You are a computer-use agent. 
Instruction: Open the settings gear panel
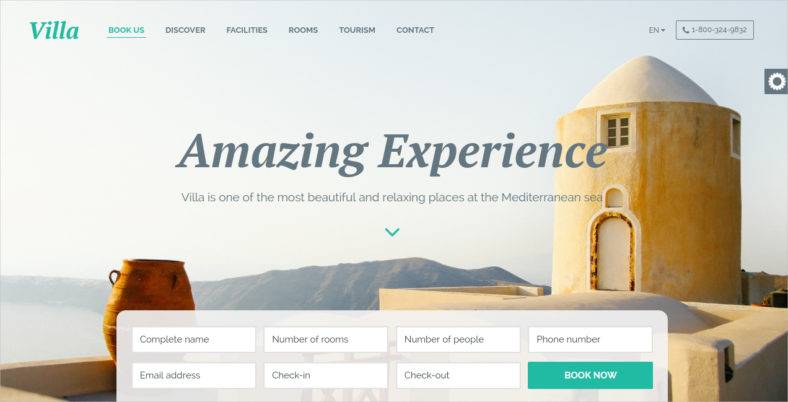point(776,81)
